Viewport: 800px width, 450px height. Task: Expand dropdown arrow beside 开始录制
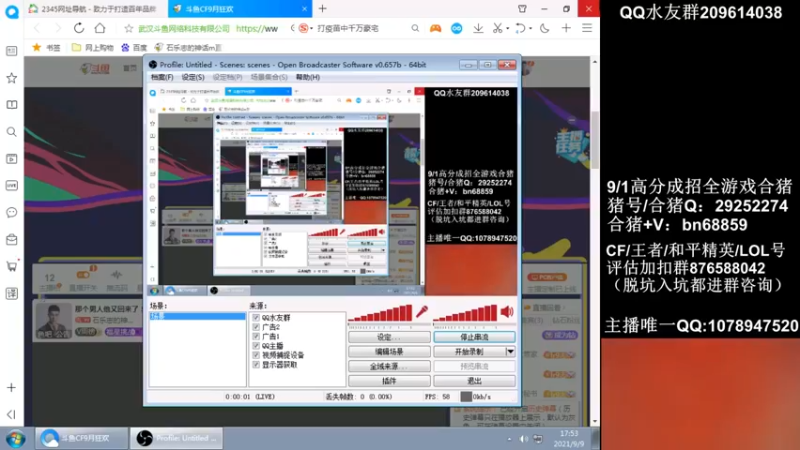click(x=510, y=352)
